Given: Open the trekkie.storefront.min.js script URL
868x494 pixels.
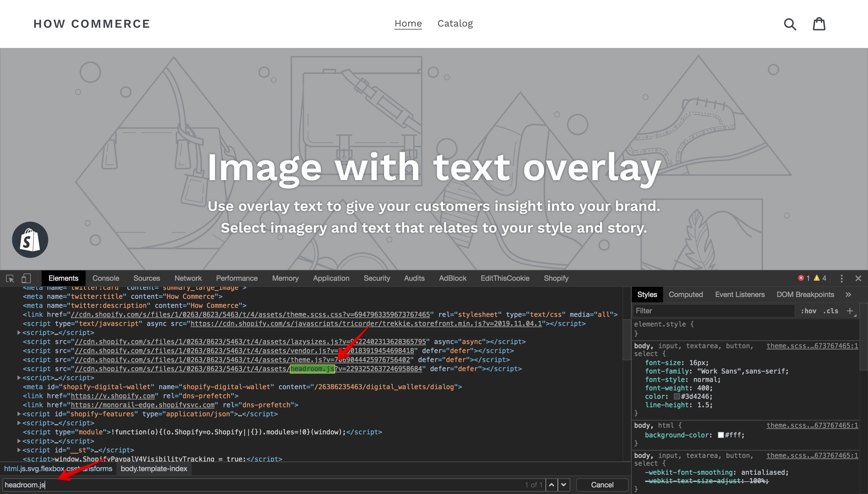Looking at the screenshot, I should [x=366, y=323].
